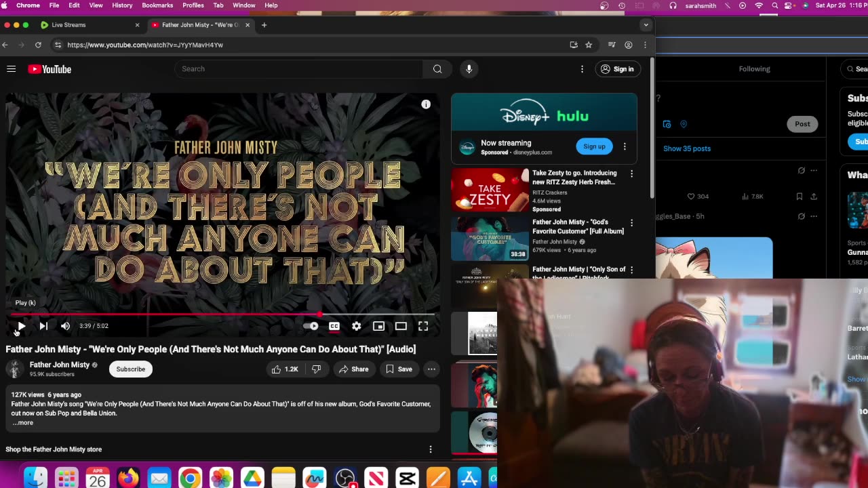Open Profiles menu in menu bar
The width and height of the screenshot is (868, 488).
[193, 5]
